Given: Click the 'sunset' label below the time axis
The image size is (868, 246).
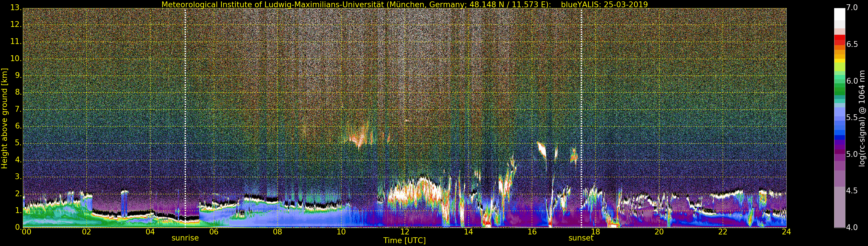Looking at the screenshot, I should pos(581,238).
